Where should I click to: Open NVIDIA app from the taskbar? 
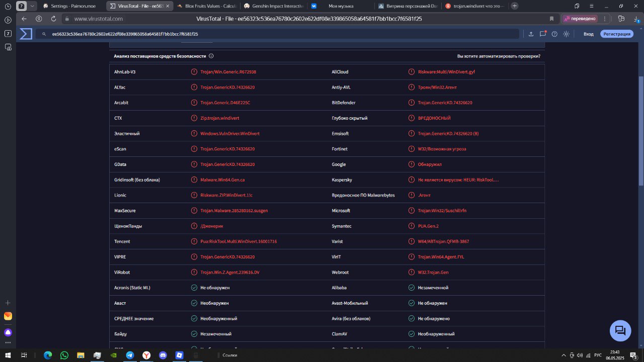click(x=113, y=355)
